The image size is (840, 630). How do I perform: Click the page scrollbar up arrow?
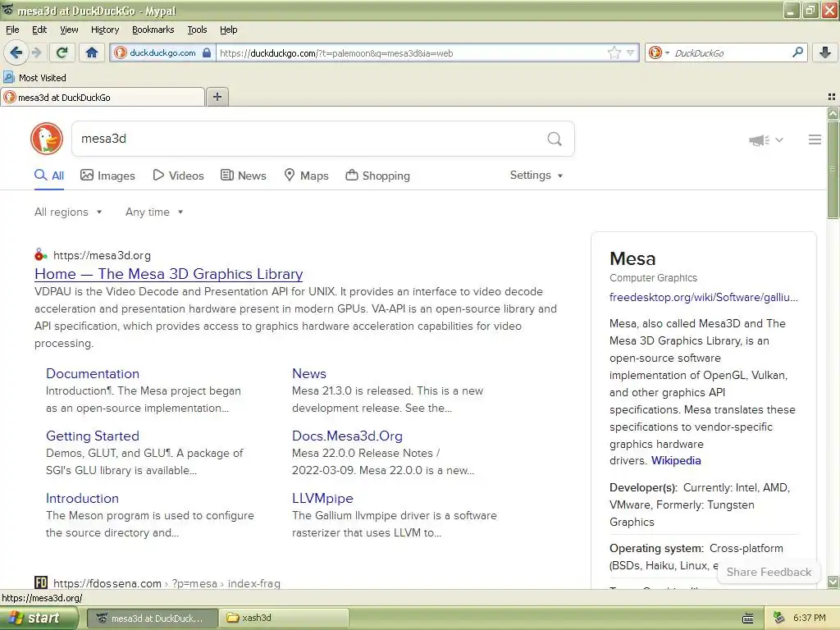tap(833, 113)
